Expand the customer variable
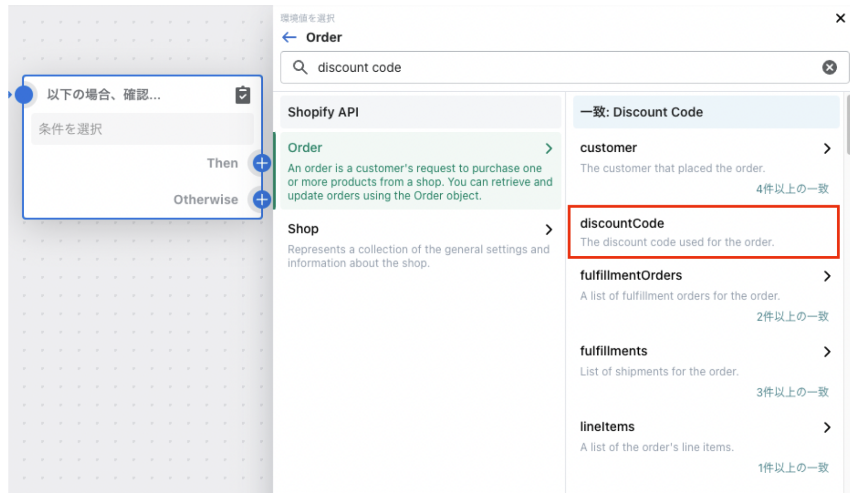Image resolution: width=860 pixels, height=504 pixels. pyautogui.click(x=827, y=149)
